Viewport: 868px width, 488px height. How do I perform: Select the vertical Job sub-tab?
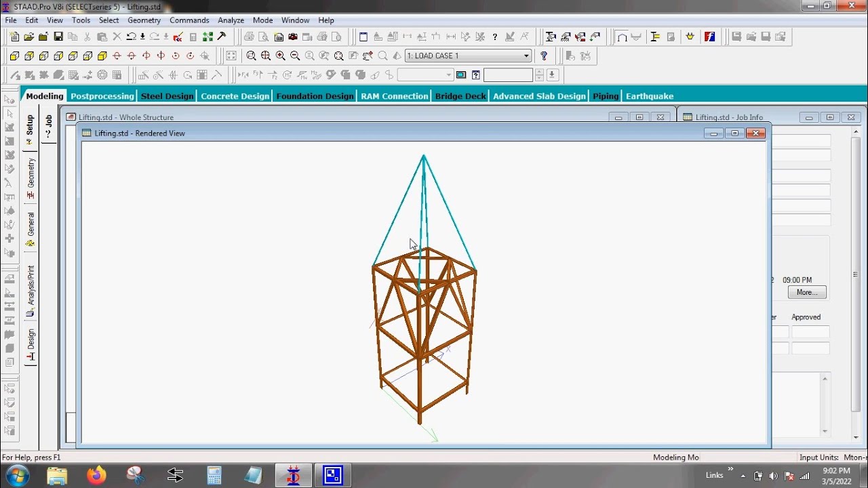coord(49,126)
